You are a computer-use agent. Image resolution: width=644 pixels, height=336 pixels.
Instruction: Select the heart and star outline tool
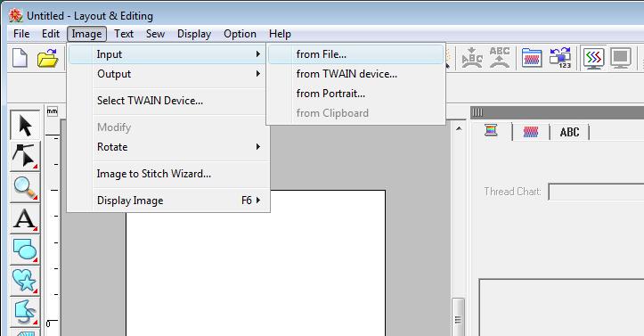[x=25, y=281]
